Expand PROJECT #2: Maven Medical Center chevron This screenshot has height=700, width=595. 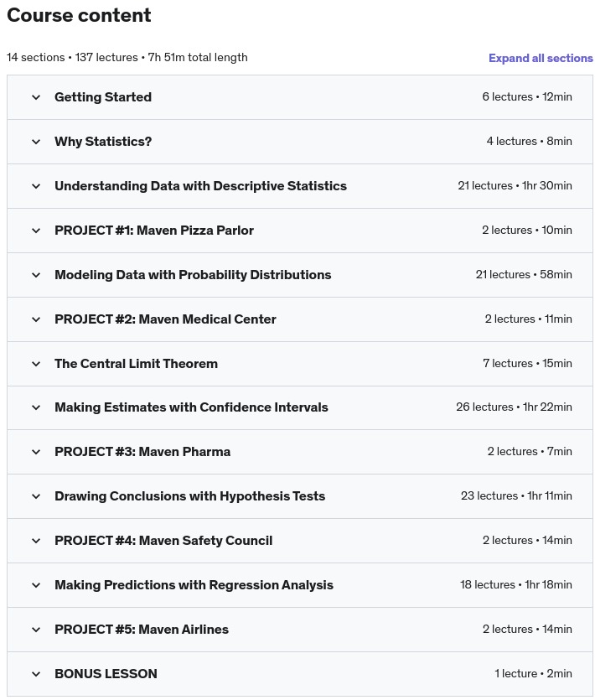tap(36, 319)
